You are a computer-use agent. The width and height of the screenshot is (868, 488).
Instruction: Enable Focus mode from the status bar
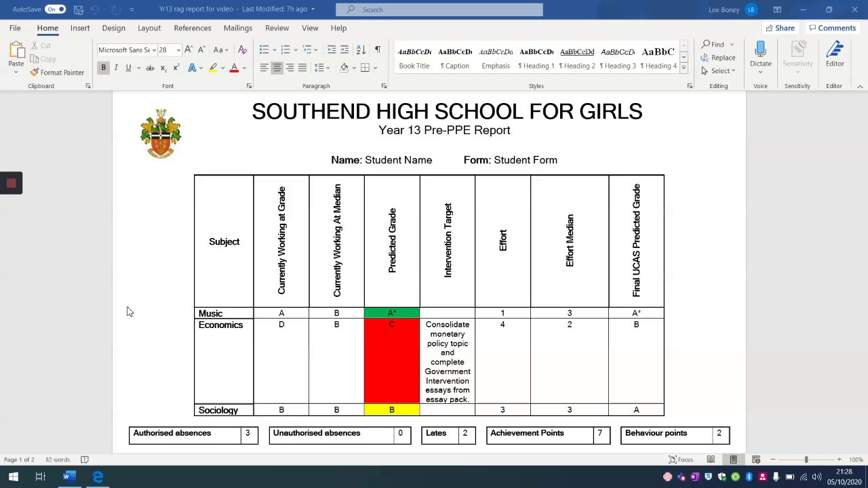coord(682,460)
